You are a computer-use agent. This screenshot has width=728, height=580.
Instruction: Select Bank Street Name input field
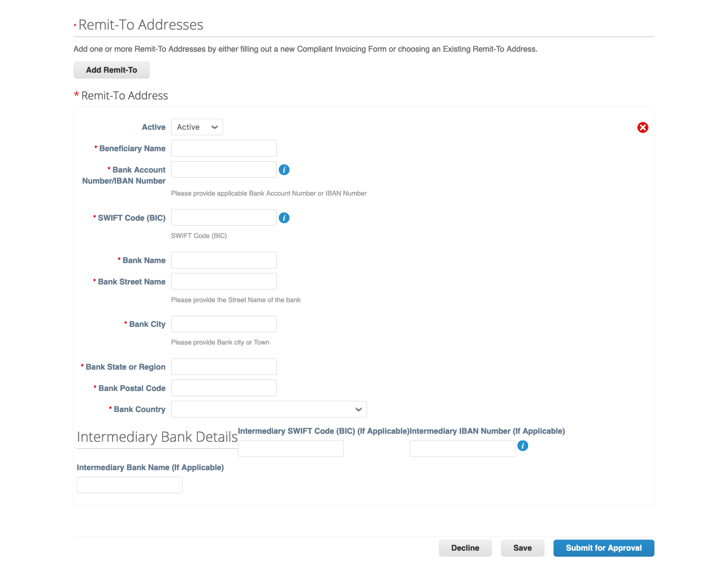pyautogui.click(x=224, y=281)
